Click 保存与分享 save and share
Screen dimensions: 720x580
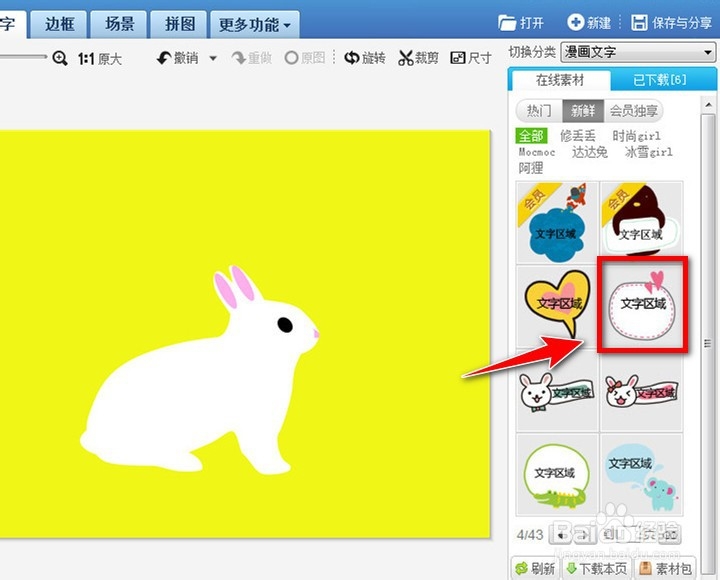click(671, 23)
